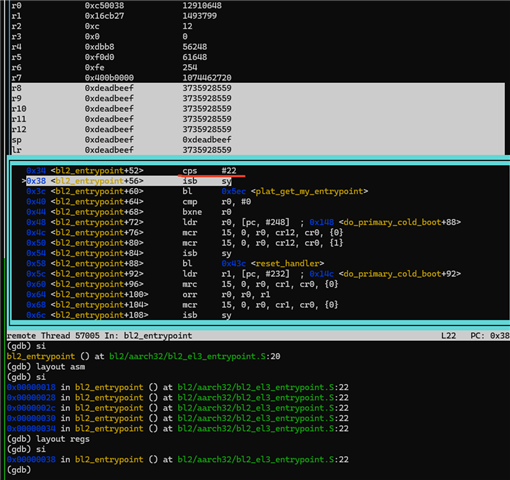
Task: Click target address 0x43c
Action: [x=233, y=264]
